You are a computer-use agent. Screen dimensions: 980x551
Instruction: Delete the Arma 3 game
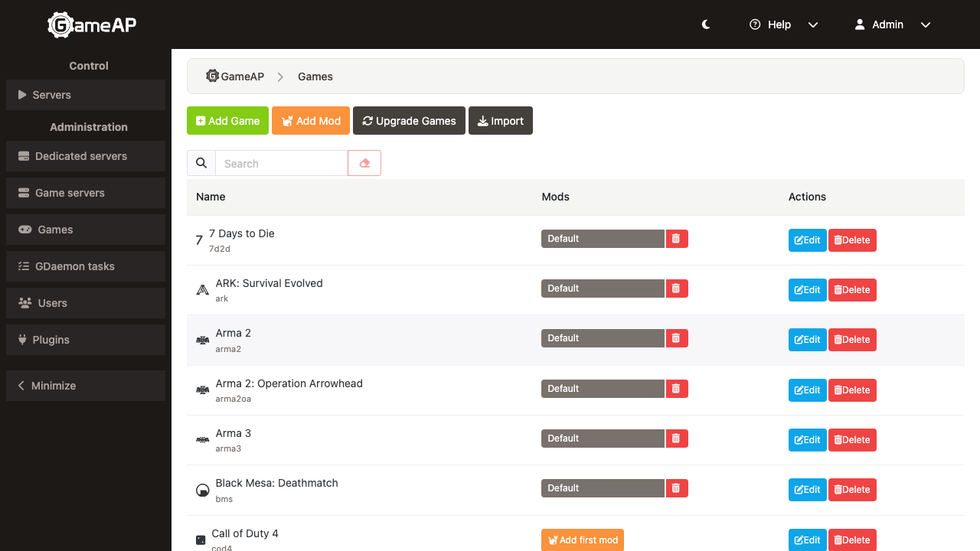(x=852, y=440)
